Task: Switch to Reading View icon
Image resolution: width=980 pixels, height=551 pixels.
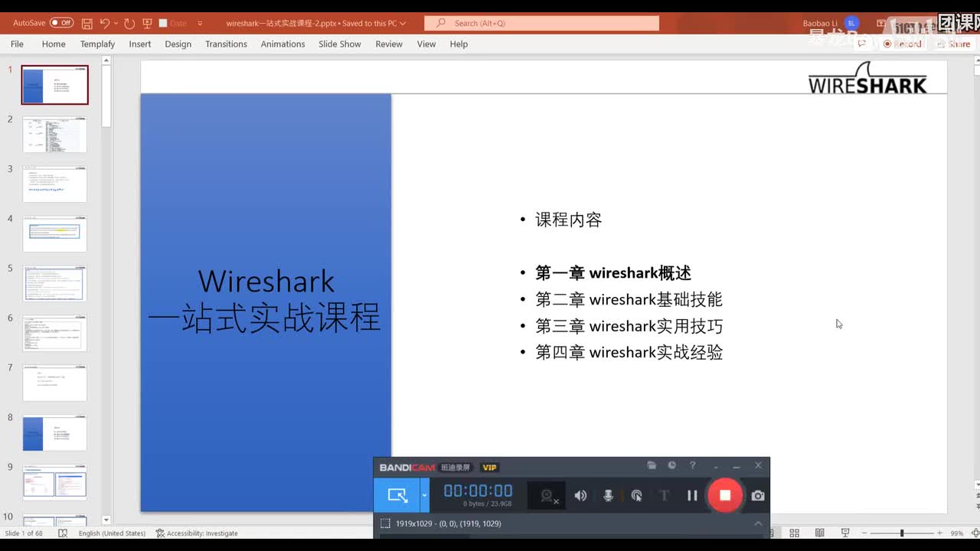Action: [x=820, y=533]
